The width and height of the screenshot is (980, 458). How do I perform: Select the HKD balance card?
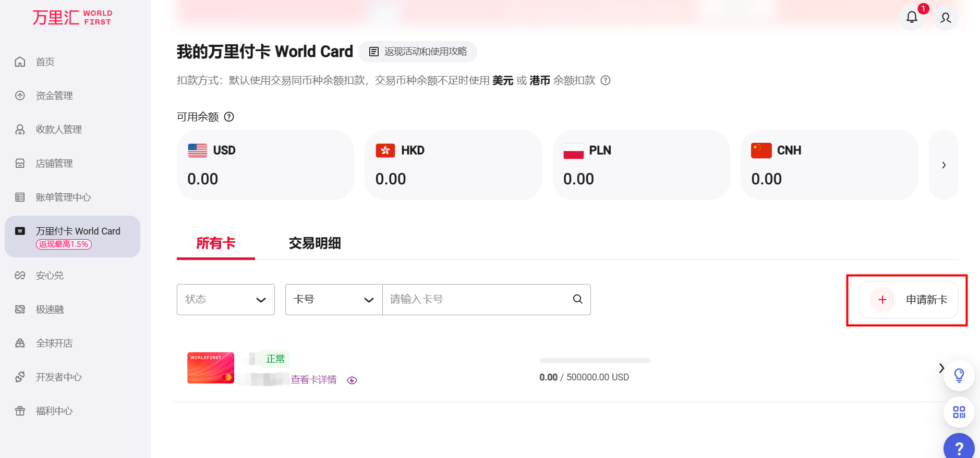(453, 165)
